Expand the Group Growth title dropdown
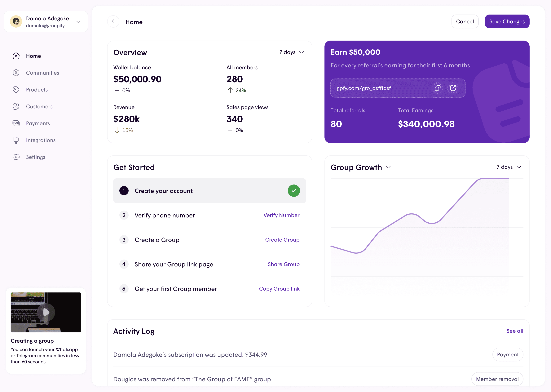Screen dimensions: 551x392 [x=388, y=167]
